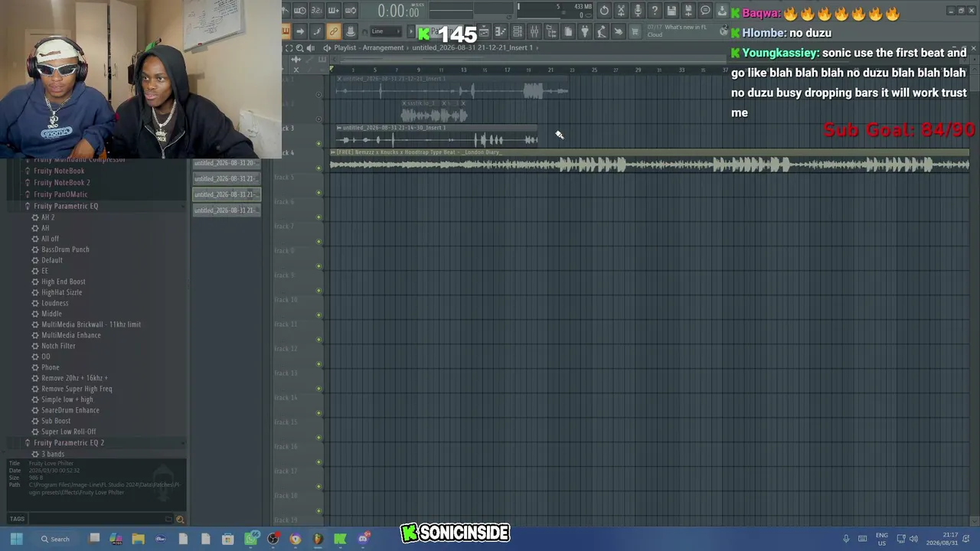Toggle mute switch for Track 3
The image size is (980, 551).
tap(319, 143)
